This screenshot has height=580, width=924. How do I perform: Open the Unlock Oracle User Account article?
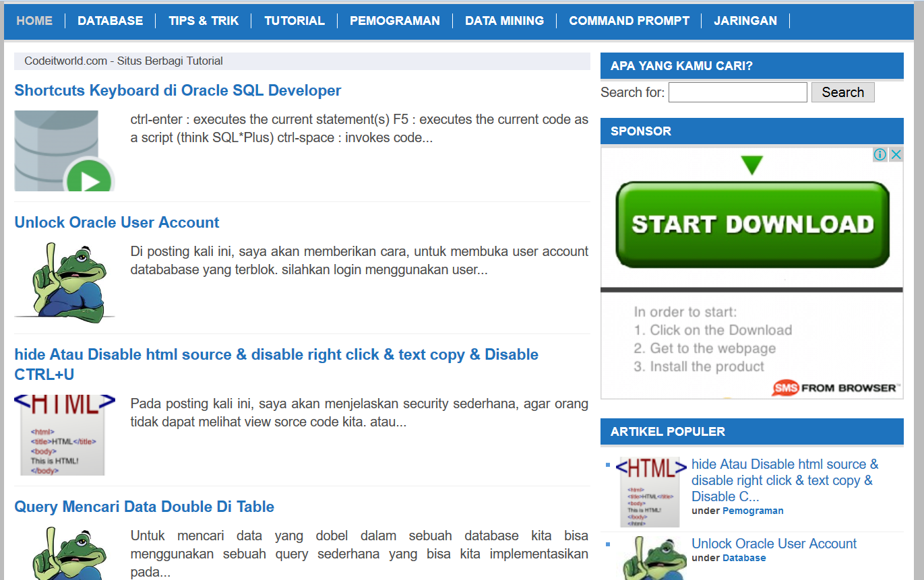click(117, 222)
